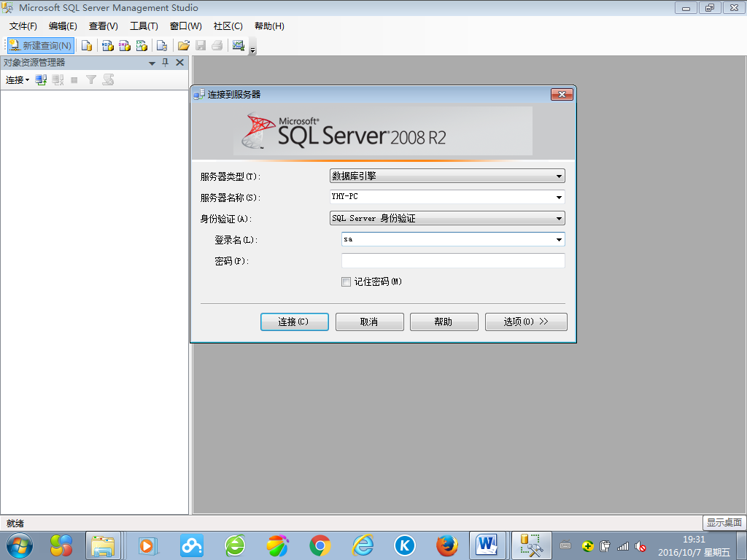The width and height of the screenshot is (747, 560).
Task: Close the Object Explorer panel
Action: click(x=179, y=63)
